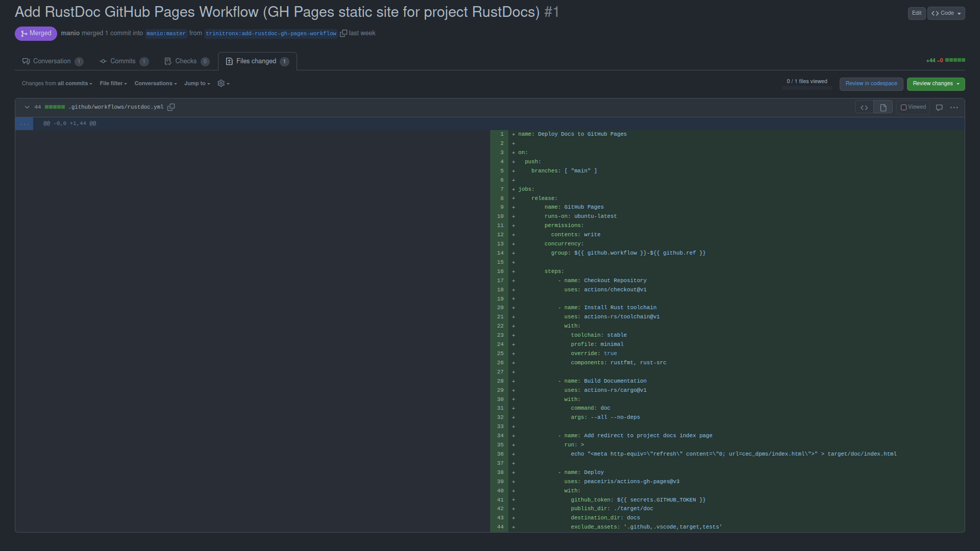Copy the head branch name icon
Screen dimensions: 980x551
[344, 33]
